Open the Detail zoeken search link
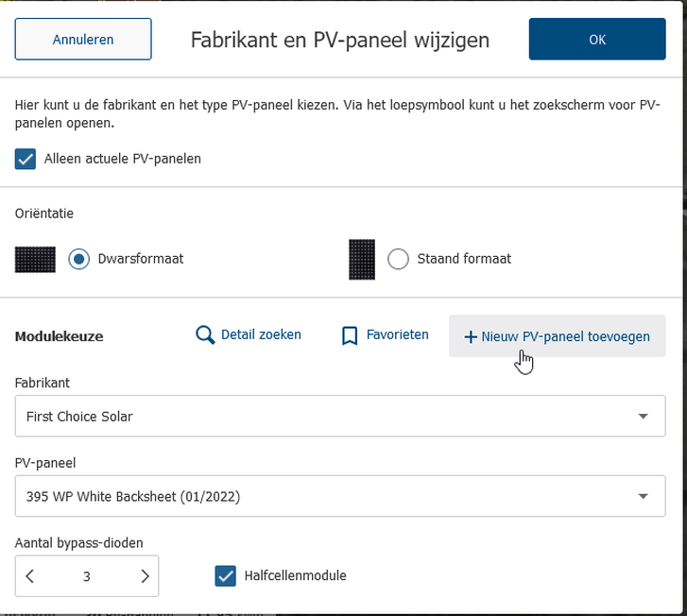The image size is (687, 616). point(261,334)
